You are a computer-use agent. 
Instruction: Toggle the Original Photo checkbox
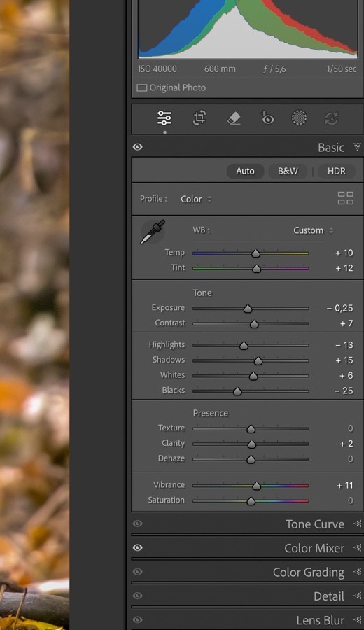pos(142,87)
